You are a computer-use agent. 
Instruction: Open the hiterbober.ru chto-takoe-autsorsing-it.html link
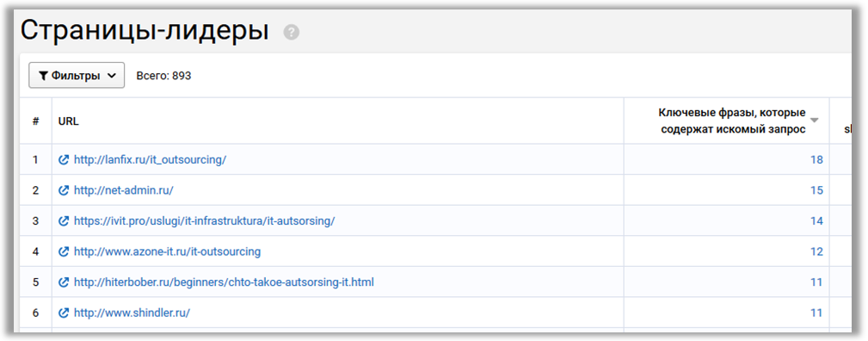pos(224,282)
